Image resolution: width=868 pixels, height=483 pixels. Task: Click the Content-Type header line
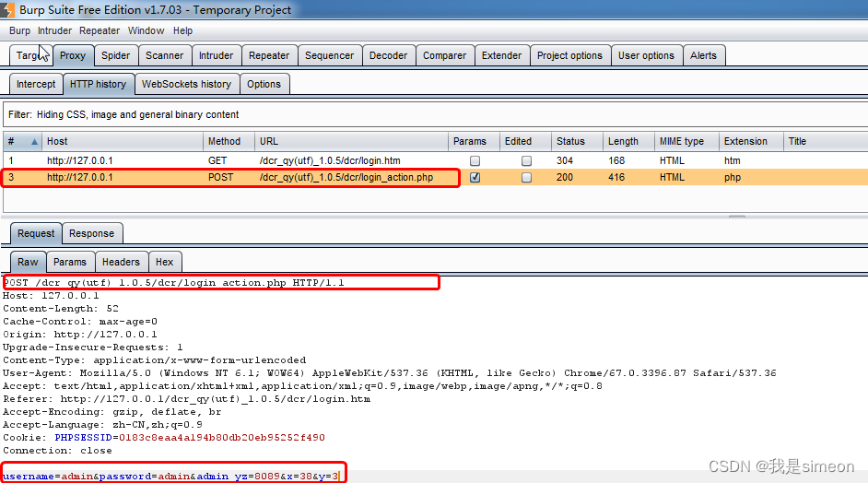(x=155, y=360)
